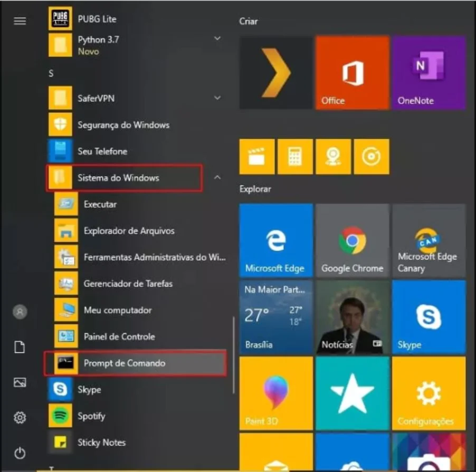Open Explorador de Arquivos icon
Image resolution: width=476 pixels, height=472 pixels.
pyautogui.click(x=66, y=230)
